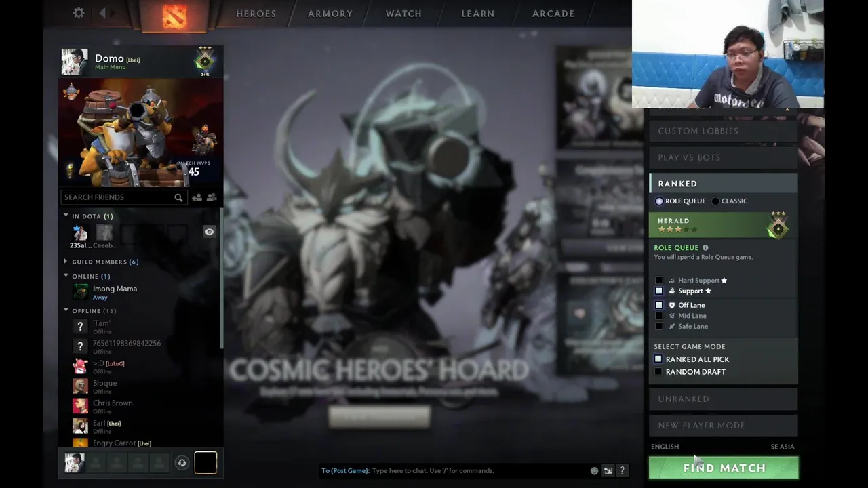868x488 pixels.
Task: Change the ENGLISH language setting
Action: [665, 447]
